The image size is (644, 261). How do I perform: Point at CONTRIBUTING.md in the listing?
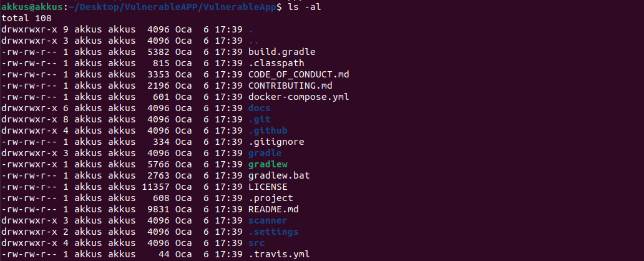point(290,86)
